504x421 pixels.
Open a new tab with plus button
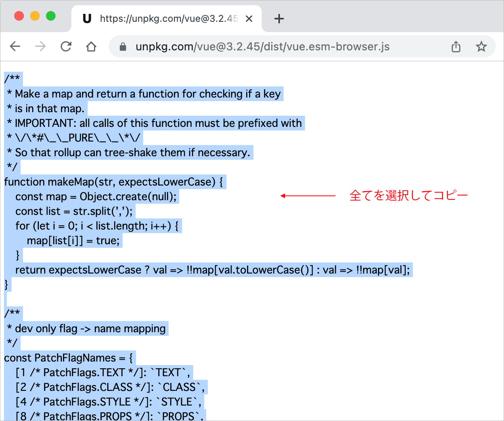279,19
